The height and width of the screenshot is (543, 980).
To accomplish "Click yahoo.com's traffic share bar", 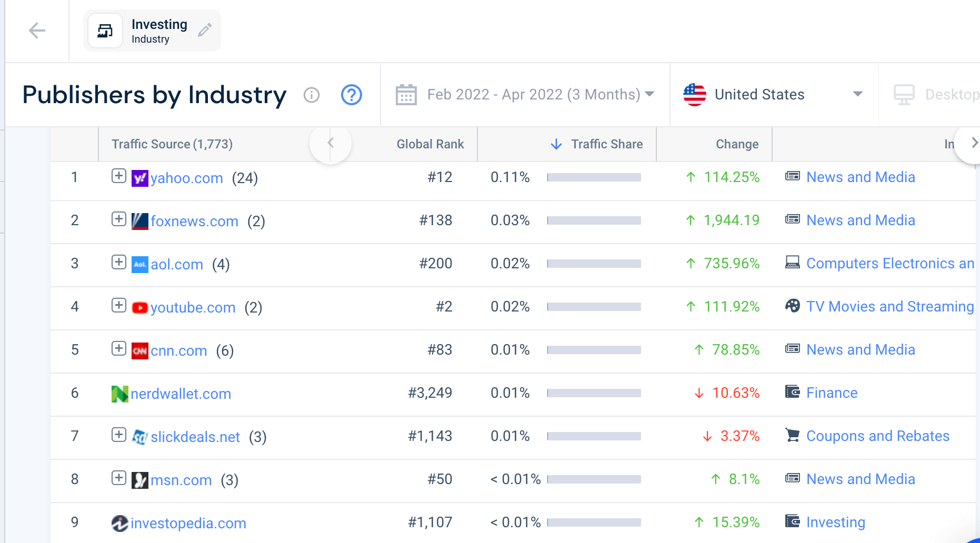I will [594, 177].
